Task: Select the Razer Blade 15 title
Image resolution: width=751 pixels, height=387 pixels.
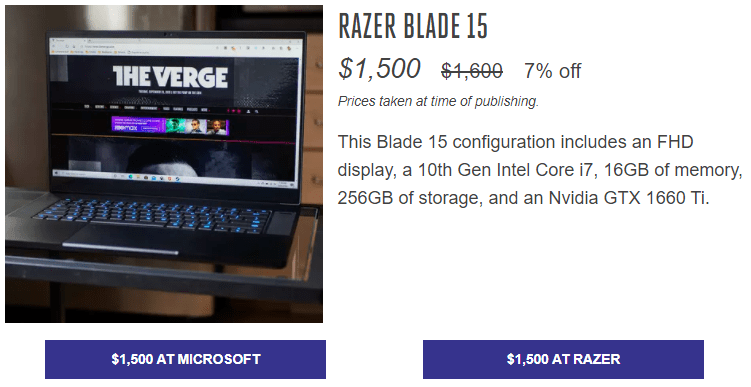Action: click(x=413, y=26)
